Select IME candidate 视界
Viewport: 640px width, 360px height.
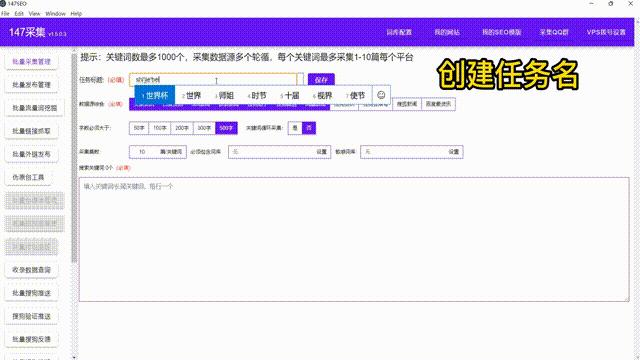[x=322, y=96]
